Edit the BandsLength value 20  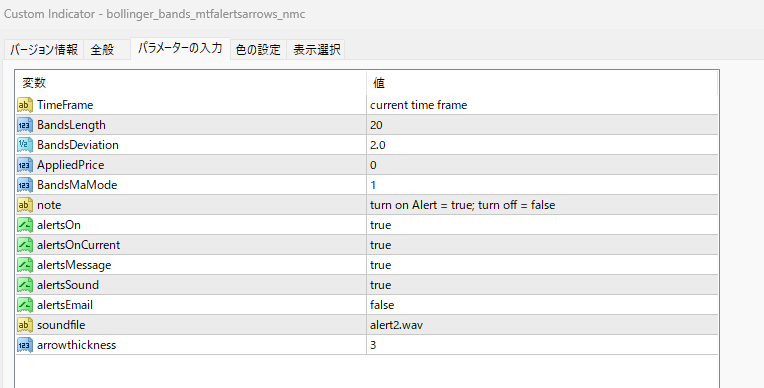(542, 125)
